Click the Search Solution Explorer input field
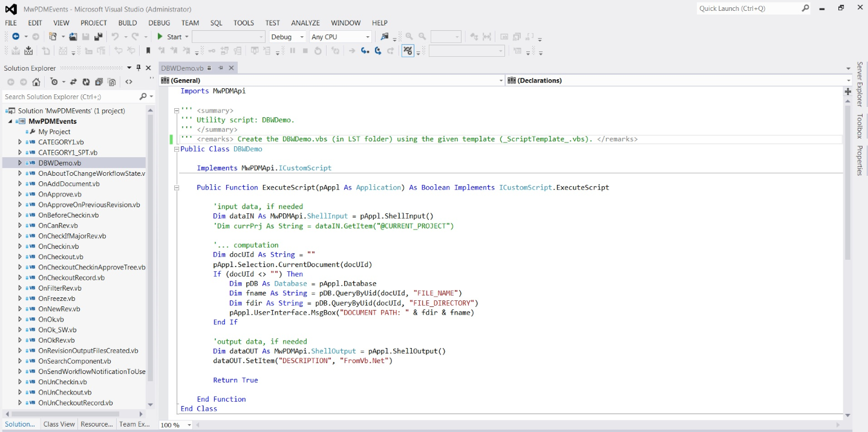This screenshot has height=432, width=868. (70, 97)
